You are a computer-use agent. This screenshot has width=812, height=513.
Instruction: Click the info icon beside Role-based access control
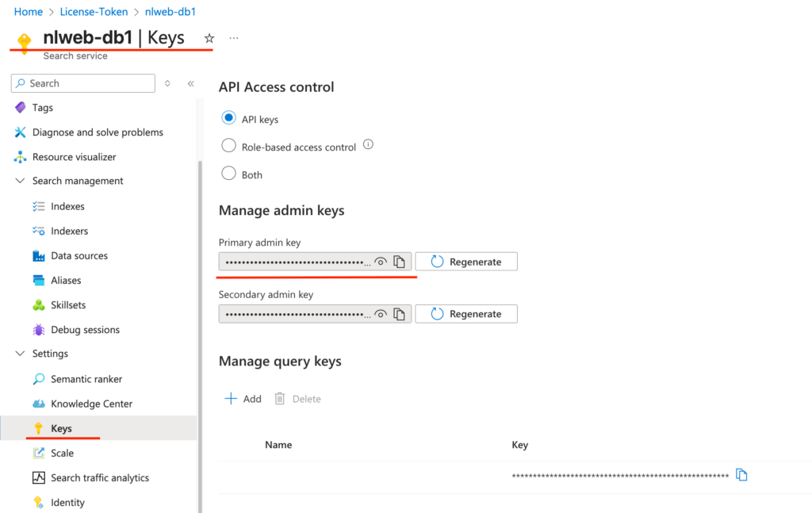pyautogui.click(x=368, y=144)
